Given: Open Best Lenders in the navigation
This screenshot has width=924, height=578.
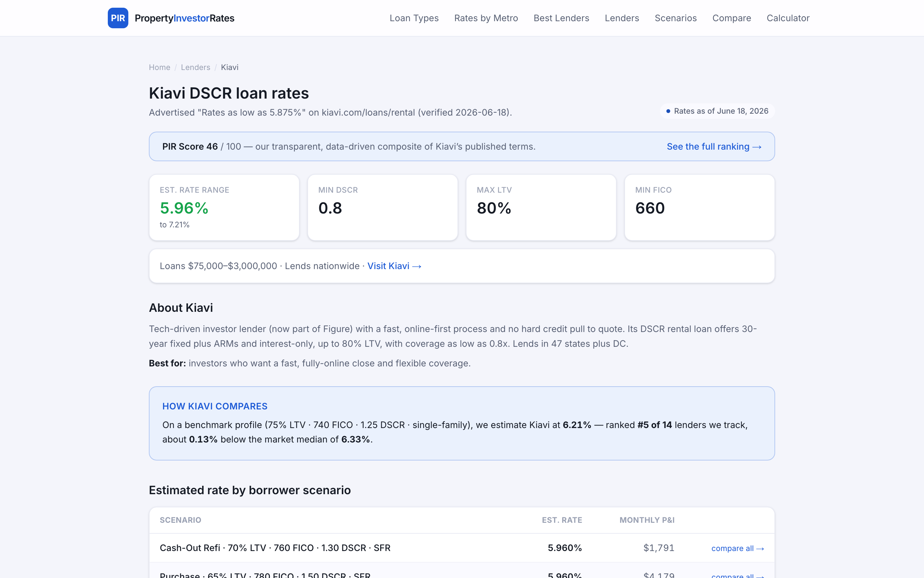Looking at the screenshot, I should (561, 18).
